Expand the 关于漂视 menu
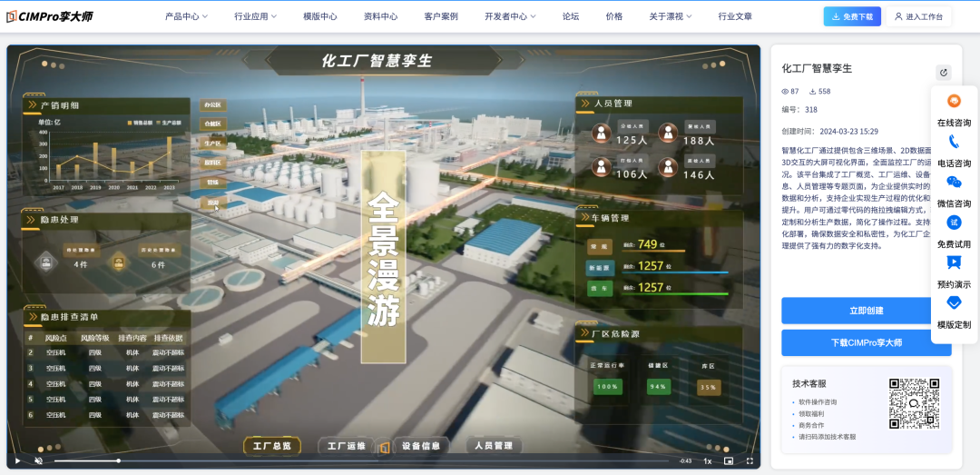The width and height of the screenshot is (980, 475). (671, 17)
